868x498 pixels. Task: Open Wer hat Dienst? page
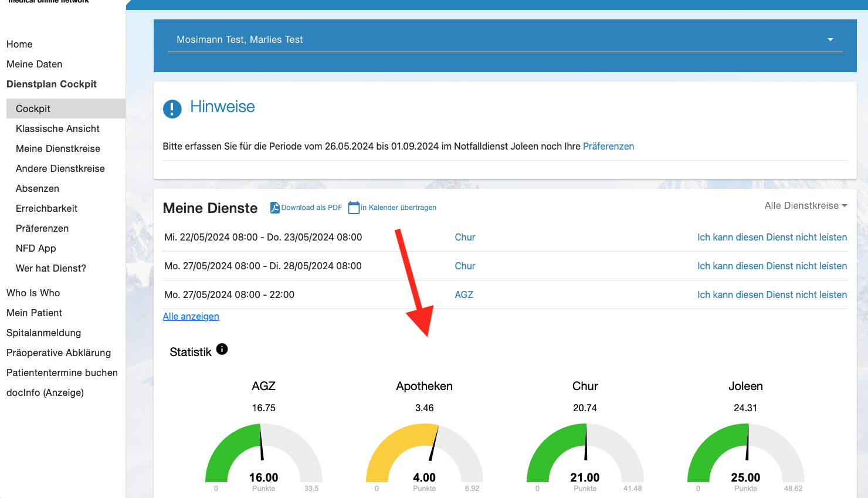51,268
